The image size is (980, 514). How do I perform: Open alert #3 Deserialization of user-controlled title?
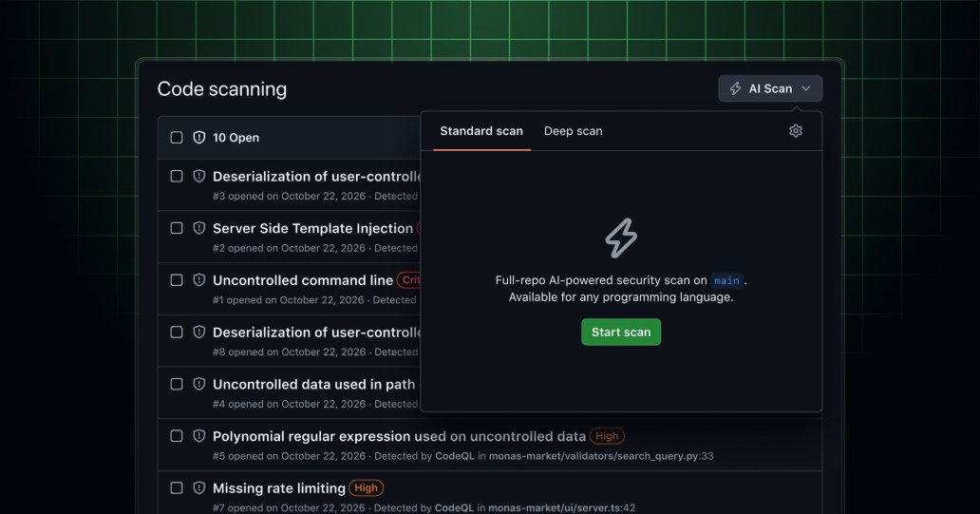(x=316, y=177)
